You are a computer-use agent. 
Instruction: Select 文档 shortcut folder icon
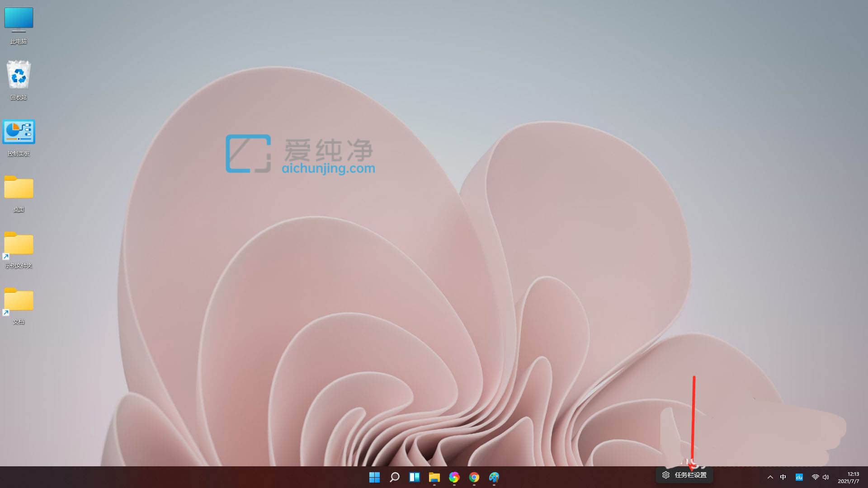point(19,306)
